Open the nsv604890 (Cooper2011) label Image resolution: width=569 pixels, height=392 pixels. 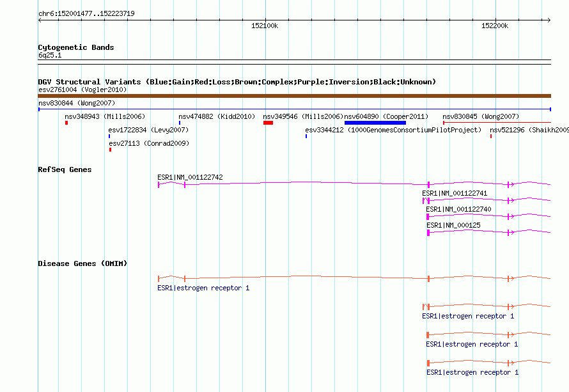[x=386, y=116]
